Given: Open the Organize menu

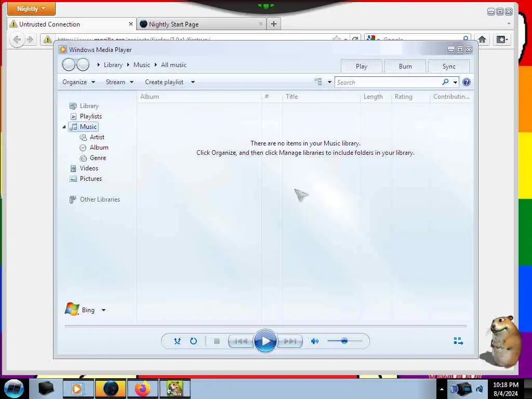Looking at the screenshot, I should tap(79, 82).
